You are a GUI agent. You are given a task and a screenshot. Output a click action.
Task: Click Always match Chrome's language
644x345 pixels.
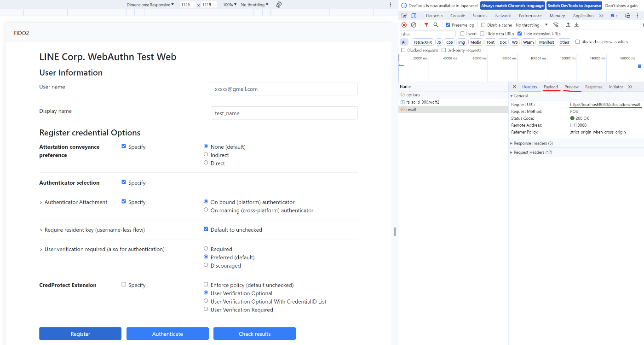pos(512,6)
